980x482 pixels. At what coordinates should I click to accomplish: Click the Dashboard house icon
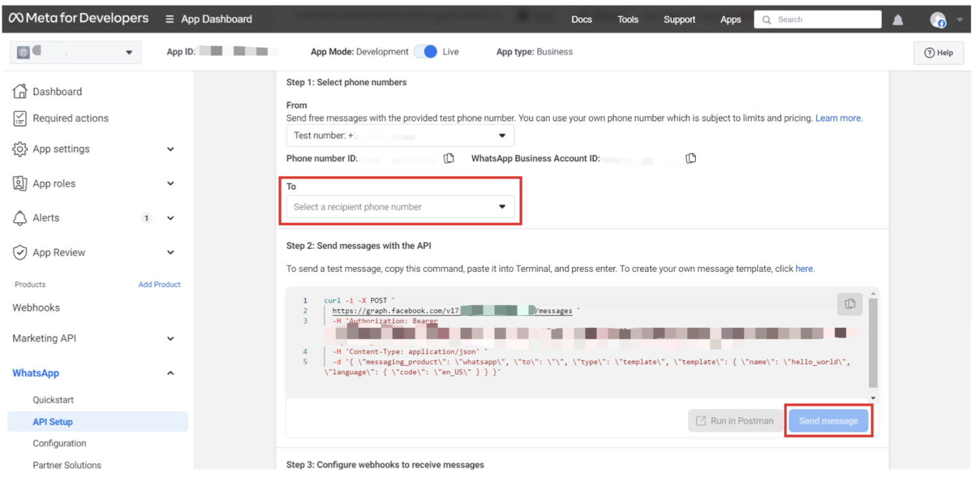pyautogui.click(x=20, y=91)
